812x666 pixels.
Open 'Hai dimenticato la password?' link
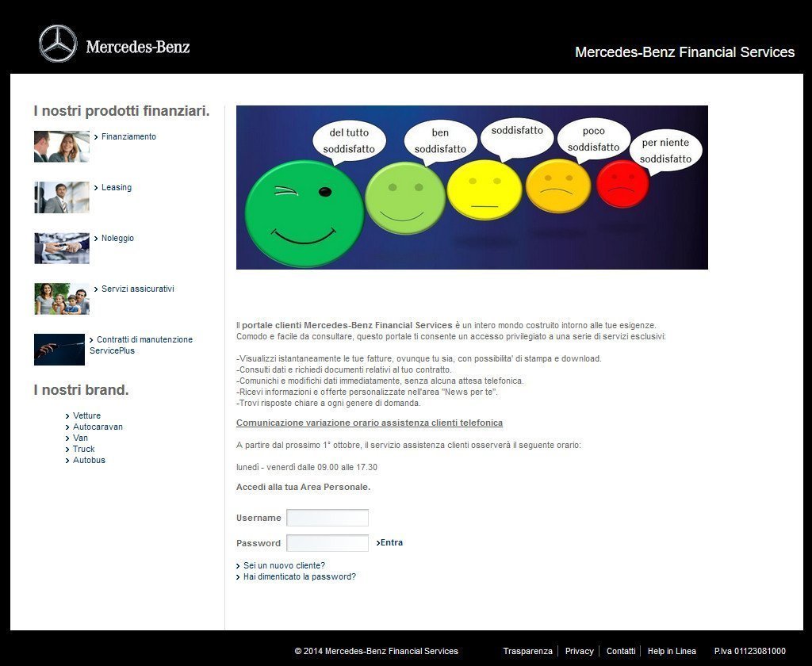click(x=299, y=576)
